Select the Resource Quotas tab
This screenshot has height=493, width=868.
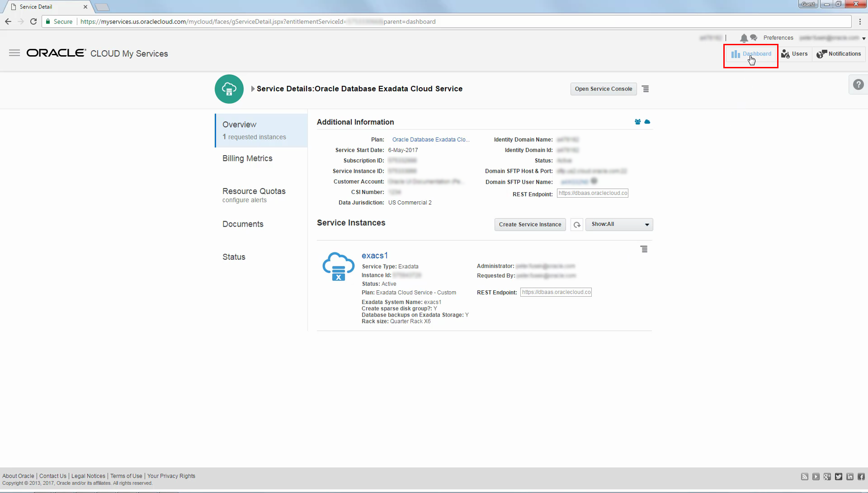coord(254,191)
